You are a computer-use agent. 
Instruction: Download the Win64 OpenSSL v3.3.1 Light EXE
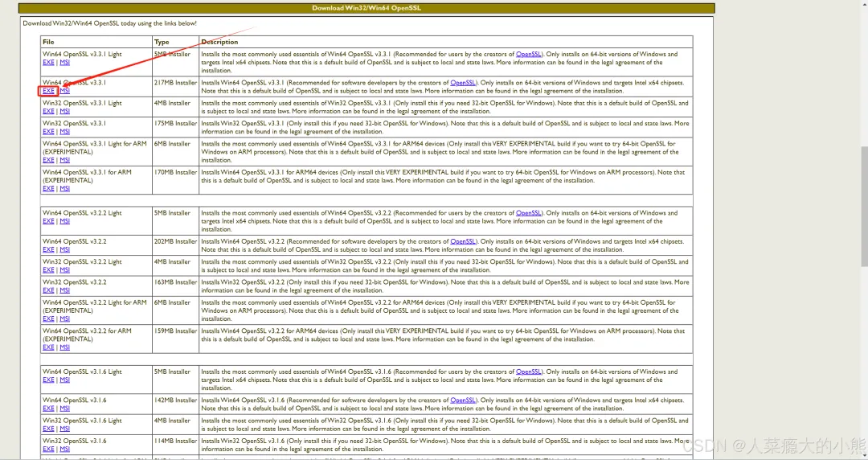point(48,63)
